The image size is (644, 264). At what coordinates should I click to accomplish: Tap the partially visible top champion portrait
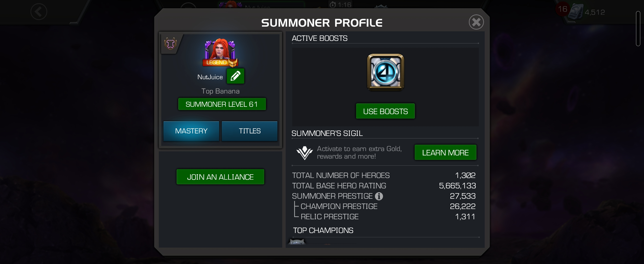(297, 242)
